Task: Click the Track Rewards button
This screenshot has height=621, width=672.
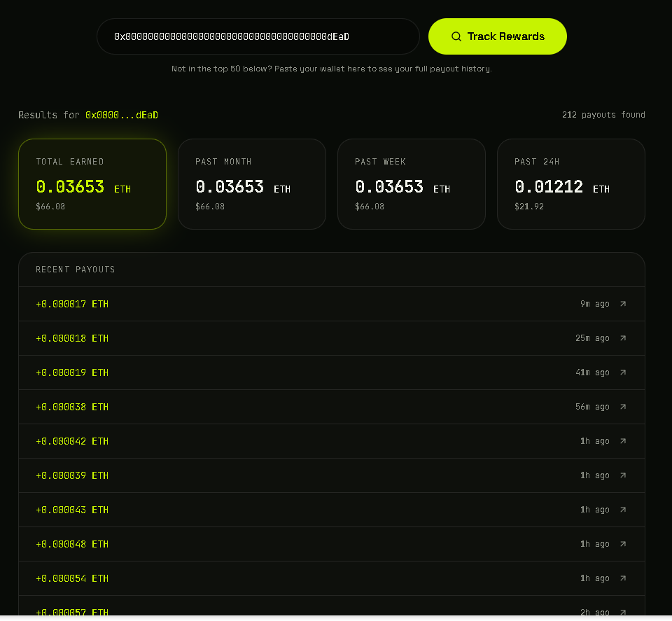Action: pyautogui.click(x=497, y=36)
